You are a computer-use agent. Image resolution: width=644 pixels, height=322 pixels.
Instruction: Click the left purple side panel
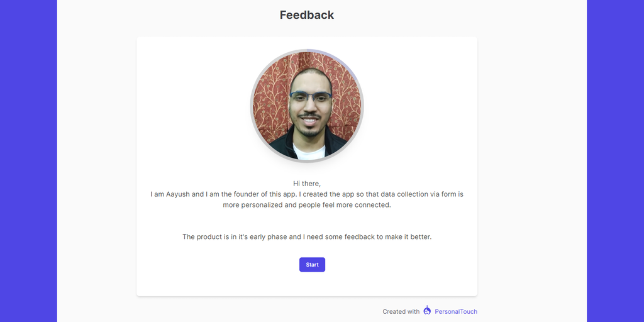tap(28, 161)
